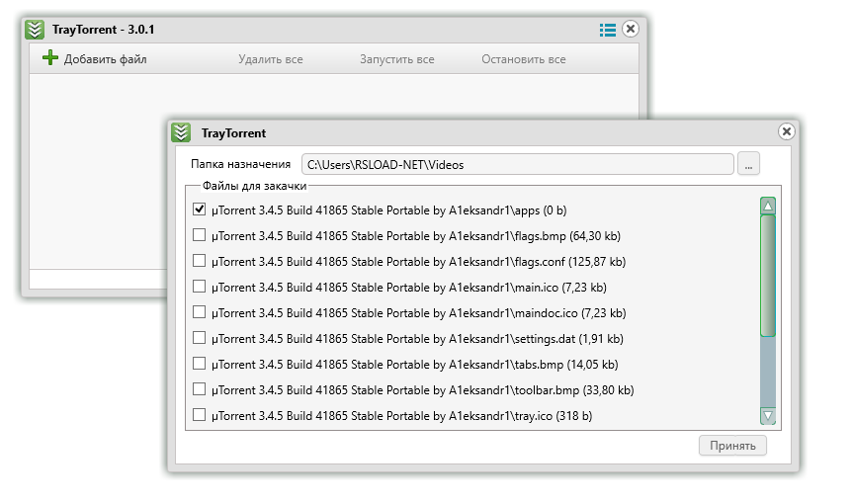This screenshot has width=853, height=504.
Task: Click Добавить файл label in toolbar
Action: pos(105,59)
